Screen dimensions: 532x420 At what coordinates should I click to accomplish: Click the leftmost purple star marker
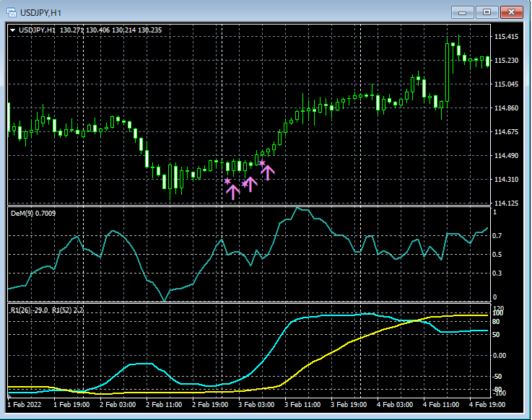[227, 180]
